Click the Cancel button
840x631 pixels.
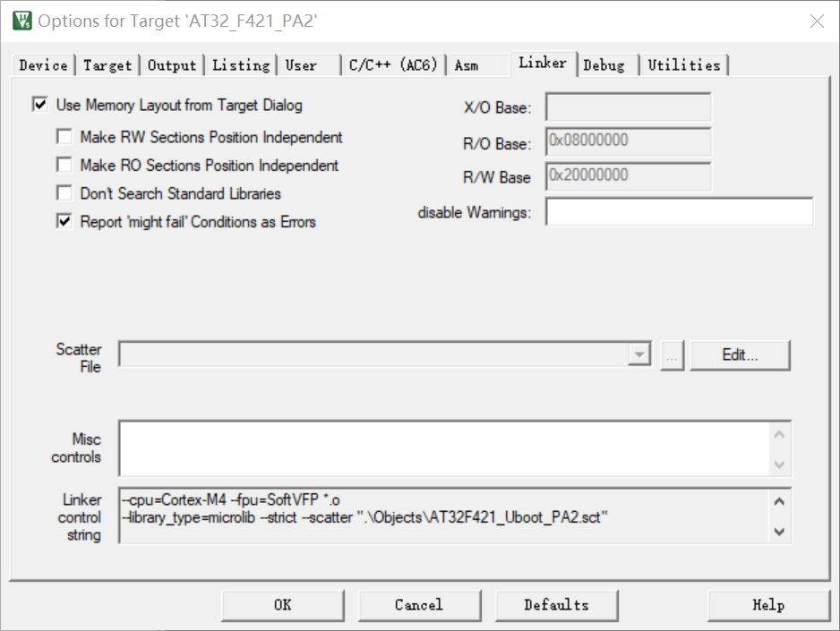tap(419, 605)
